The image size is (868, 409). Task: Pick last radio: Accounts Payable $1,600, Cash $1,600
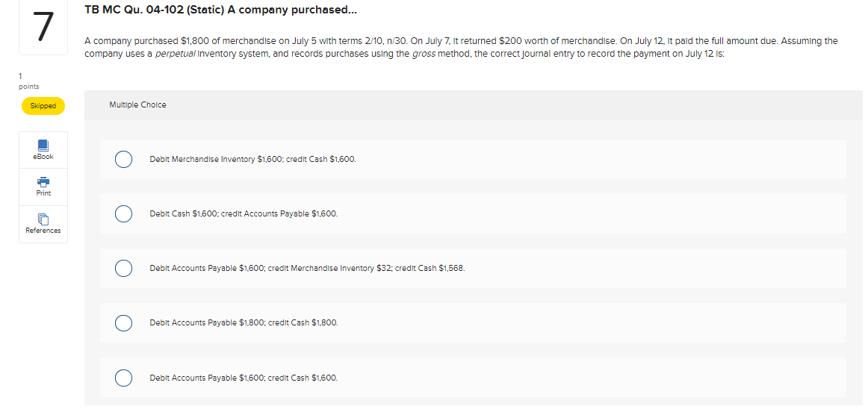[x=123, y=378]
